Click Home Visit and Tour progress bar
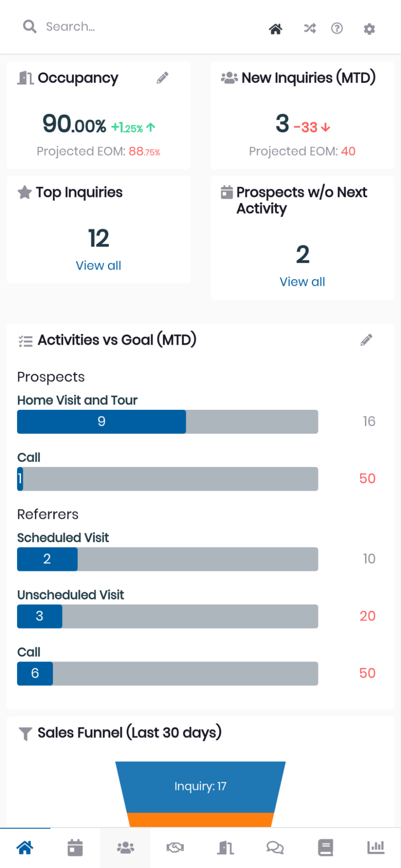Viewport: 401px width, 868px height. coord(168,421)
